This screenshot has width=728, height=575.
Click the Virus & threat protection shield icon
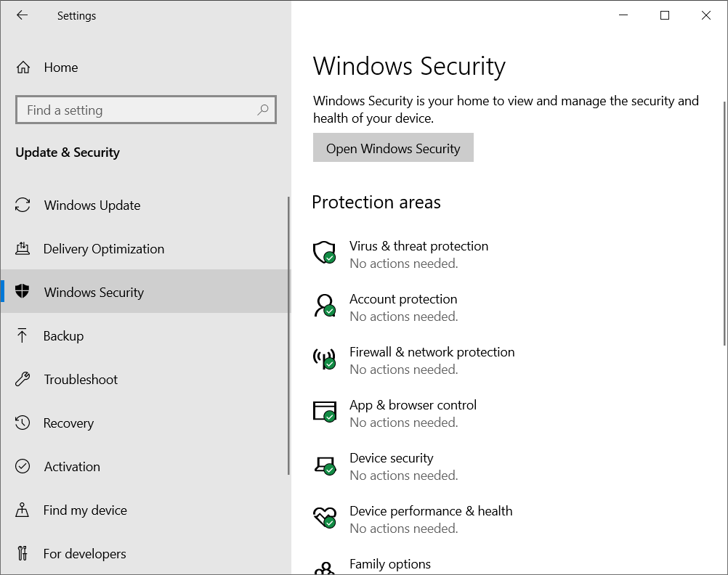click(324, 253)
